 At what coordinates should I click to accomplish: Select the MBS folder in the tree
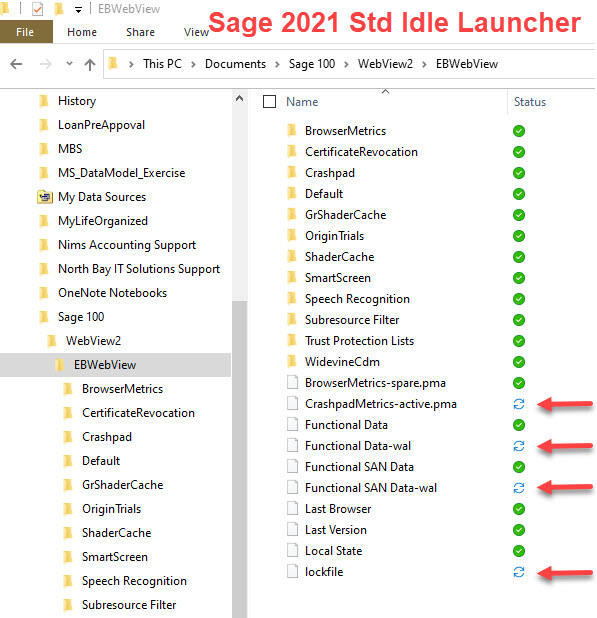click(x=70, y=149)
